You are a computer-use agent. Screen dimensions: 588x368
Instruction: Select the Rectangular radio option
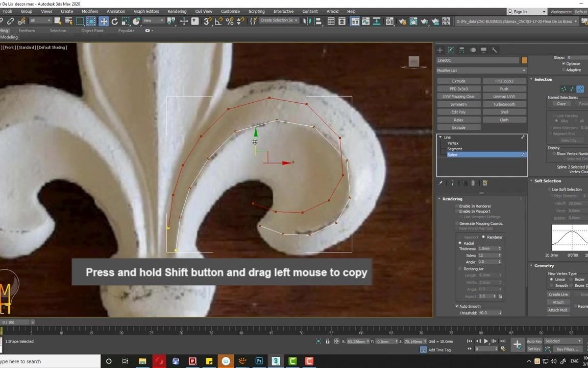point(460,269)
